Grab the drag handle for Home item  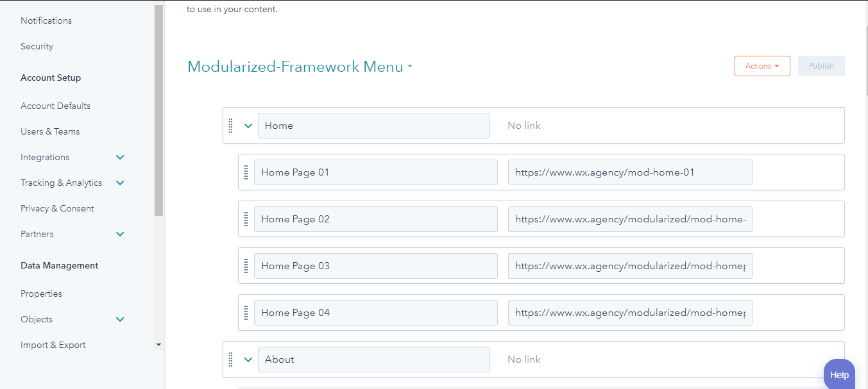click(x=231, y=126)
